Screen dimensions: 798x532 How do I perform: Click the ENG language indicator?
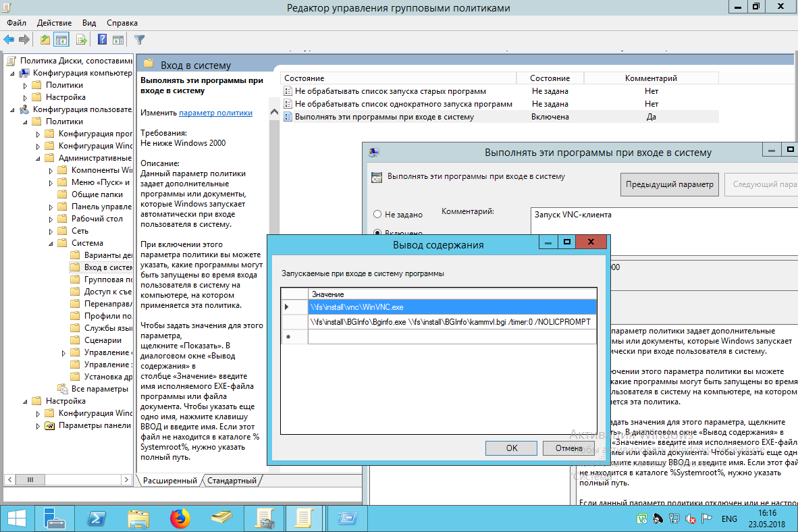click(x=729, y=518)
